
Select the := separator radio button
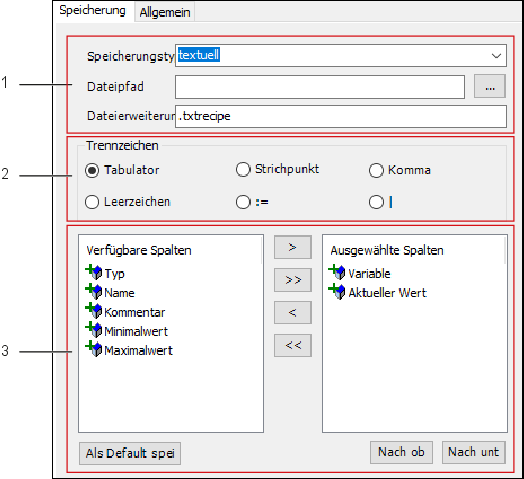click(x=243, y=202)
